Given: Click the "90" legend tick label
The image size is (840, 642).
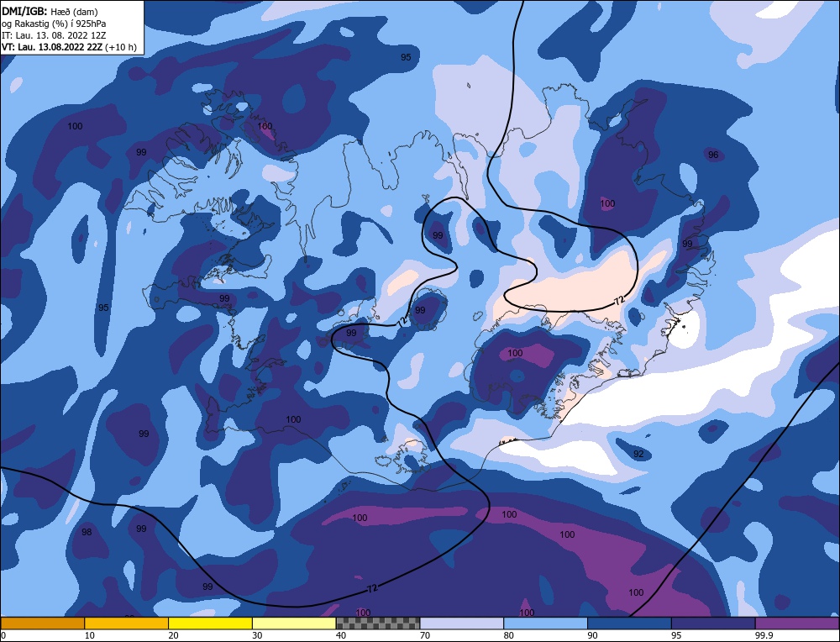Looking at the screenshot, I should point(592,635).
